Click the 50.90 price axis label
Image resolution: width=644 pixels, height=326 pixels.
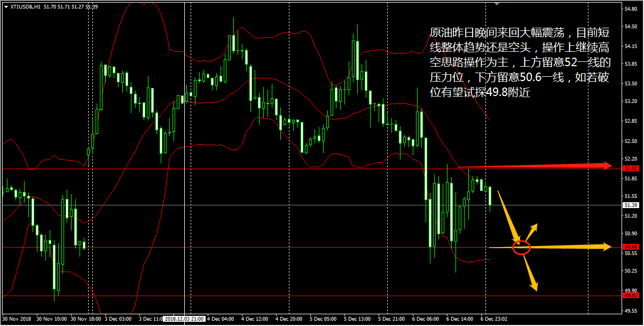[x=632, y=234]
